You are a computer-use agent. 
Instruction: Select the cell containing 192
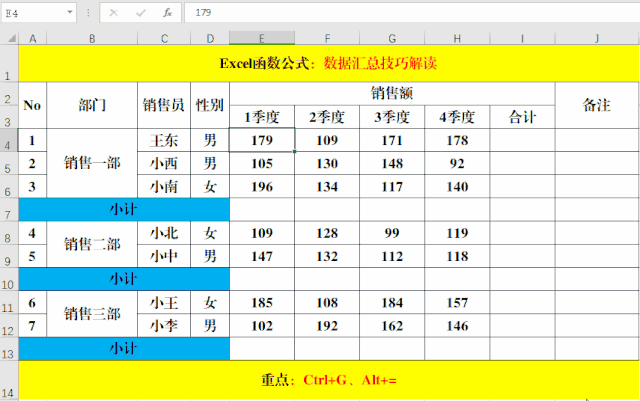pyautogui.click(x=327, y=325)
